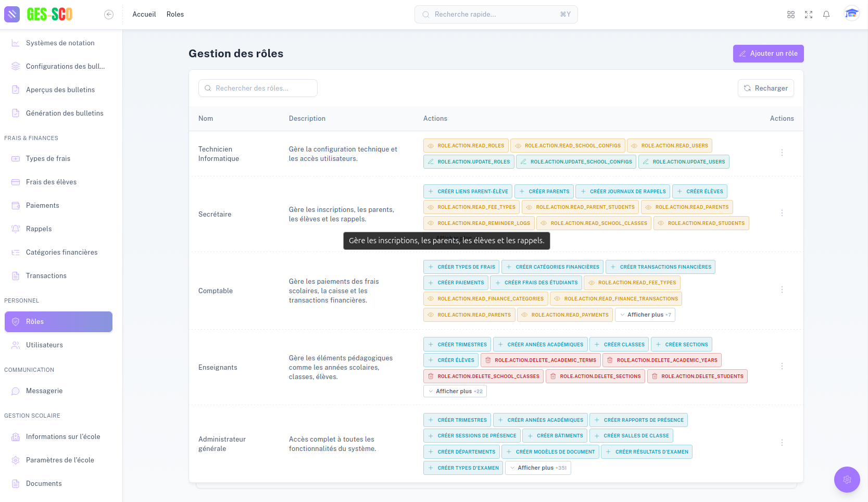Click the eye icon on ROLE.ACTION.READ_FEE_TYPES badge
Screen dimensions: 868x502
431,207
